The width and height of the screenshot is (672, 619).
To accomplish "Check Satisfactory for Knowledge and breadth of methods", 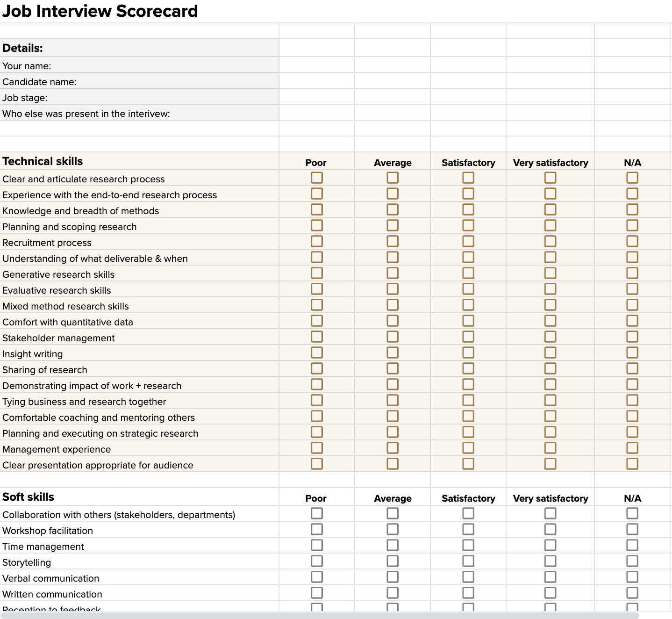I will (468, 209).
